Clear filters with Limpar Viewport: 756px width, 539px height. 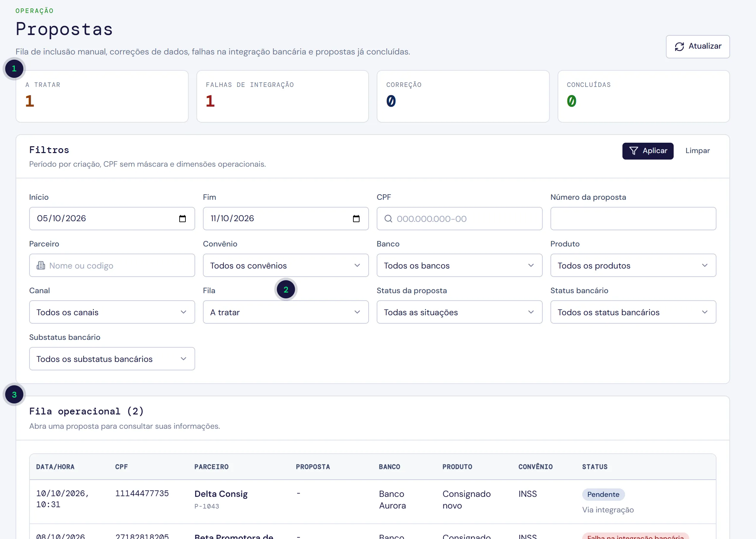pyautogui.click(x=697, y=151)
